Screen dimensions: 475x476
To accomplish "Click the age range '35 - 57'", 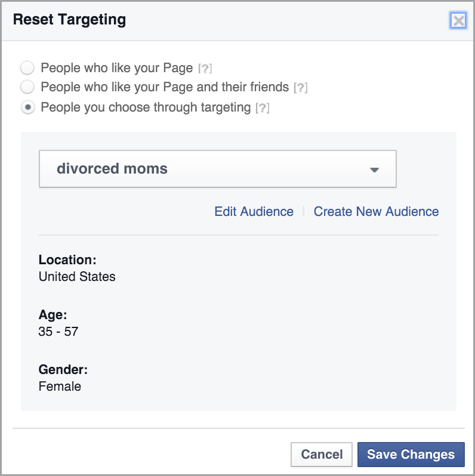I will tap(58, 332).
